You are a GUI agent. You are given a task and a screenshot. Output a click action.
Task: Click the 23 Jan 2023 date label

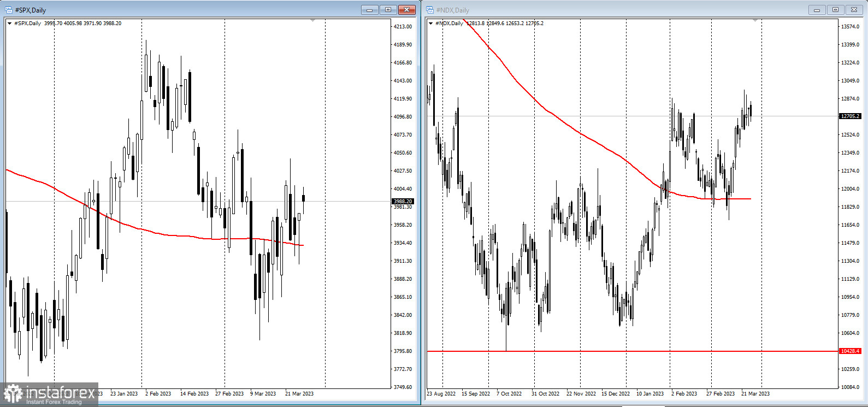(124, 394)
